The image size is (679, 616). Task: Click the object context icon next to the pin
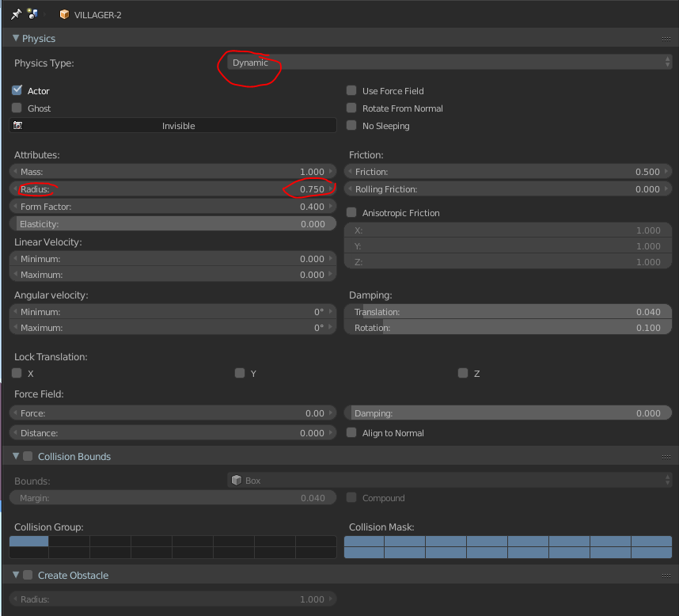pyautogui.click(x=32, y=14)
